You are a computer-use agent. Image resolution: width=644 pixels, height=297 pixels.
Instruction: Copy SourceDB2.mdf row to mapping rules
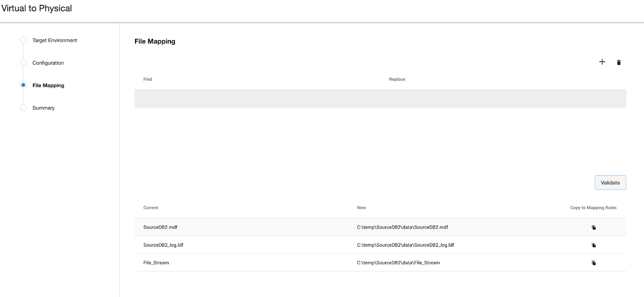click(594, 227)
